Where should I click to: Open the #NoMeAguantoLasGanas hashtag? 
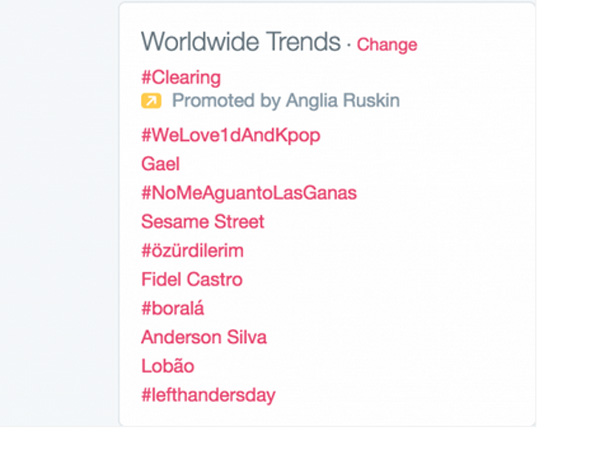pyautogui.click(x=249, y=193)
